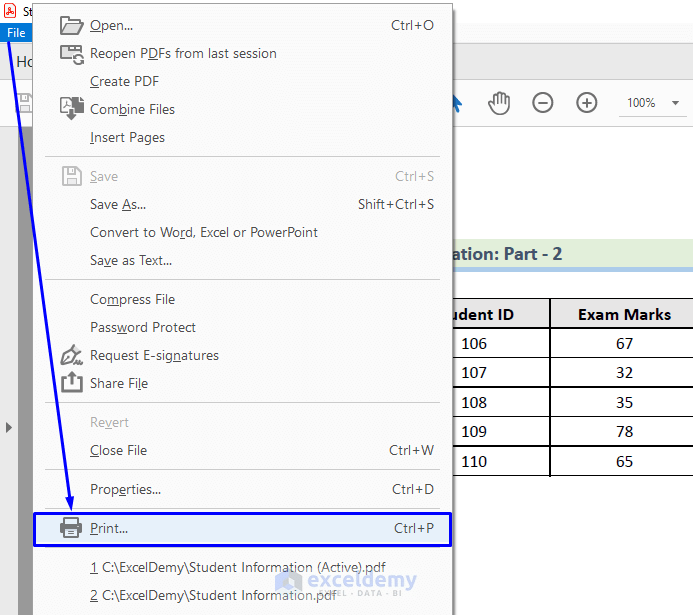Choose Convert to Word, Excel or PowerPoint
This screenshot has height=615, width=693.
point(243,232)
